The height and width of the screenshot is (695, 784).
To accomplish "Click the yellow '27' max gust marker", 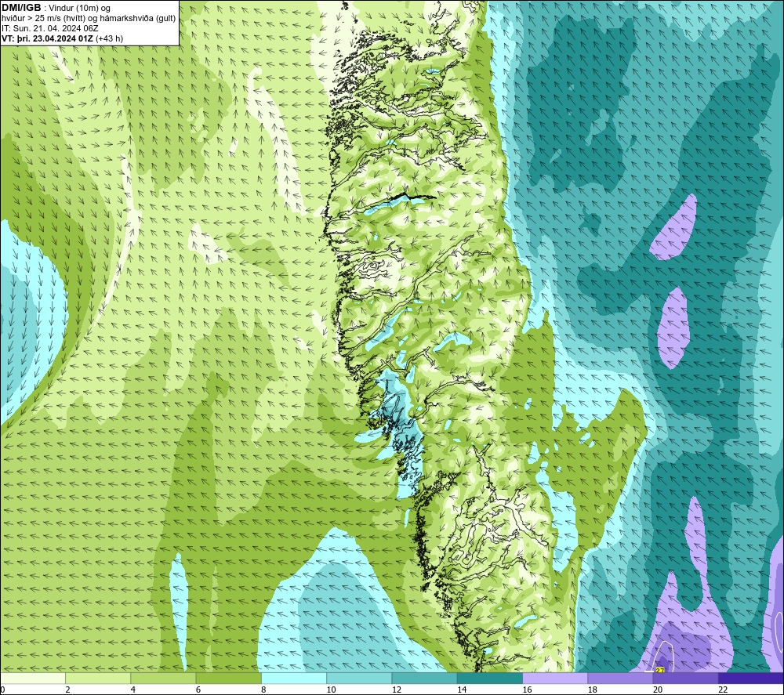I will pos(659,670).
